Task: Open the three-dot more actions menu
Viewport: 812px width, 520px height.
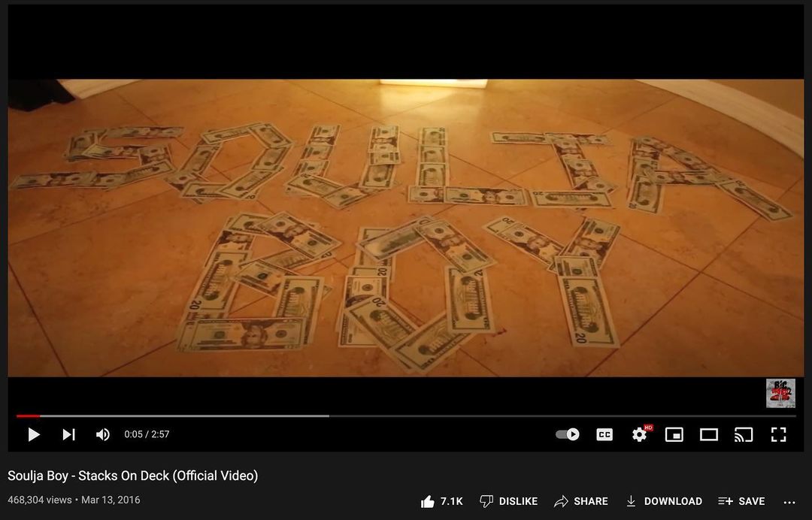Action: pyautogui.click(x=789, y=502)
